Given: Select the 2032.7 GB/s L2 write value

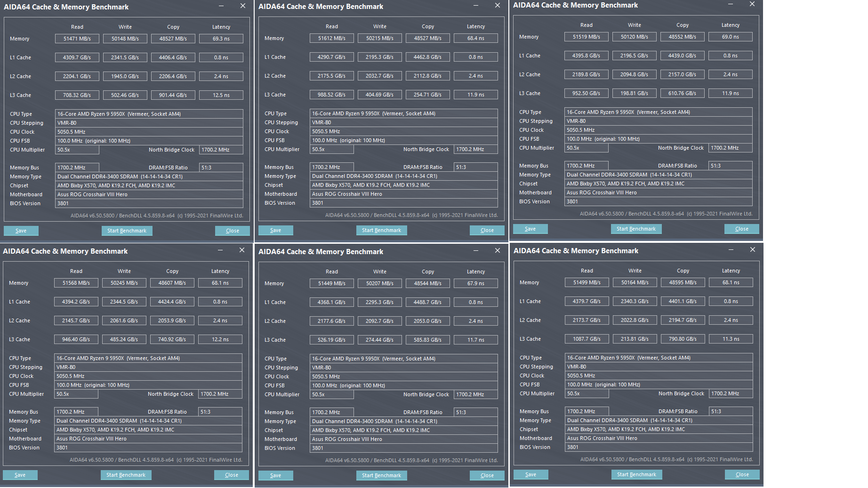Looking at the screenshot, I should pyautogui.click(x=380, y=76).
